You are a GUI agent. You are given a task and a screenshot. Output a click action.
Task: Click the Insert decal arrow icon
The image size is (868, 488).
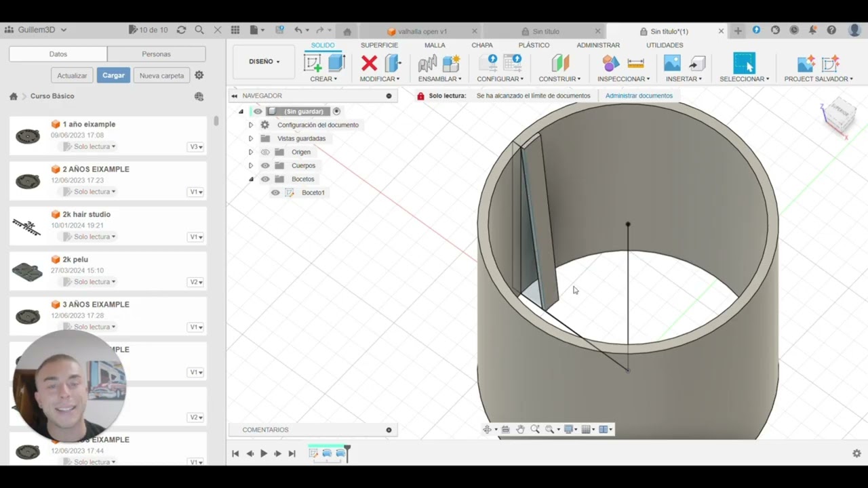point(696,64)
